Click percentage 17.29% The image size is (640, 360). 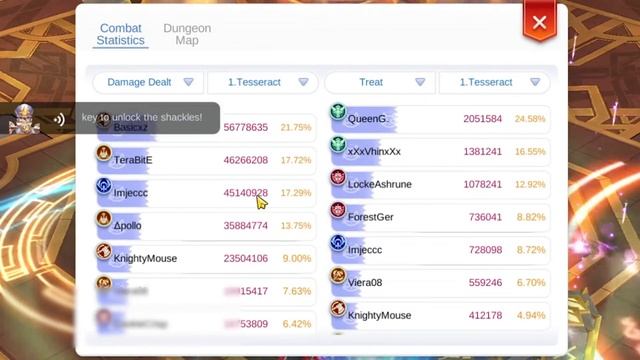coord(296,193)
